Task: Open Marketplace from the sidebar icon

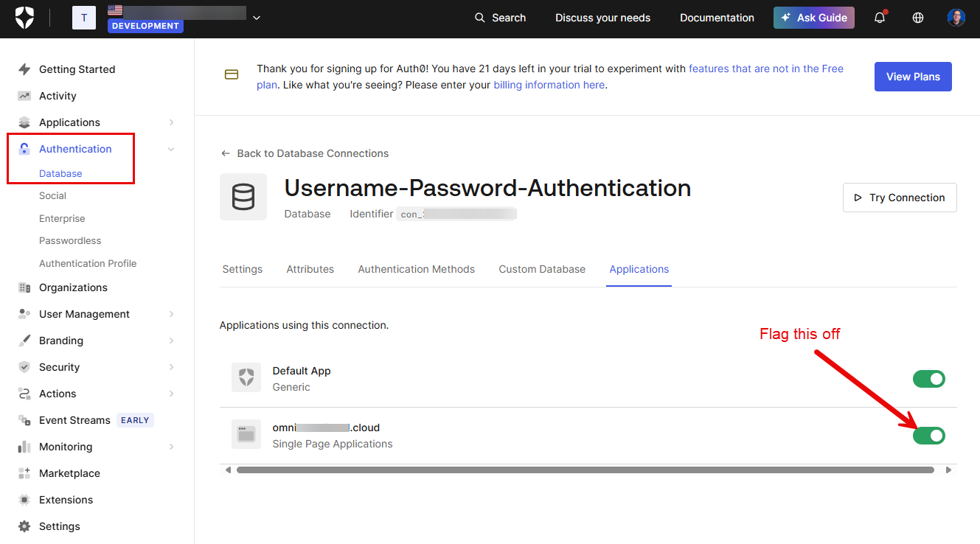Action: pyautogui.click(x=24, y=473)
